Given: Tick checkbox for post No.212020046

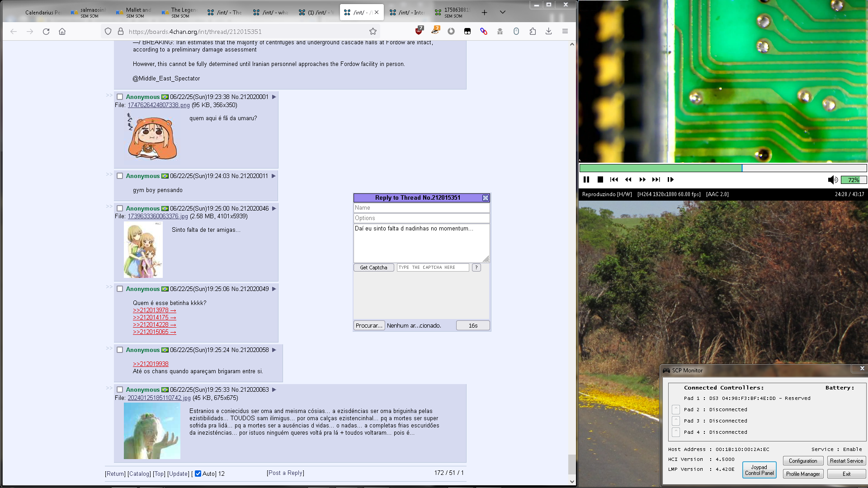Looking at the screenshot, I should point(120,208).
